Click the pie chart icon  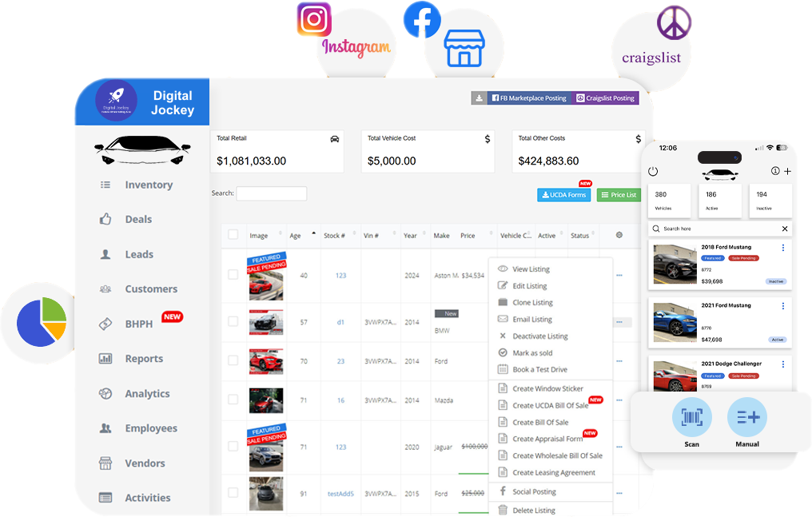[x=42, y=320]
